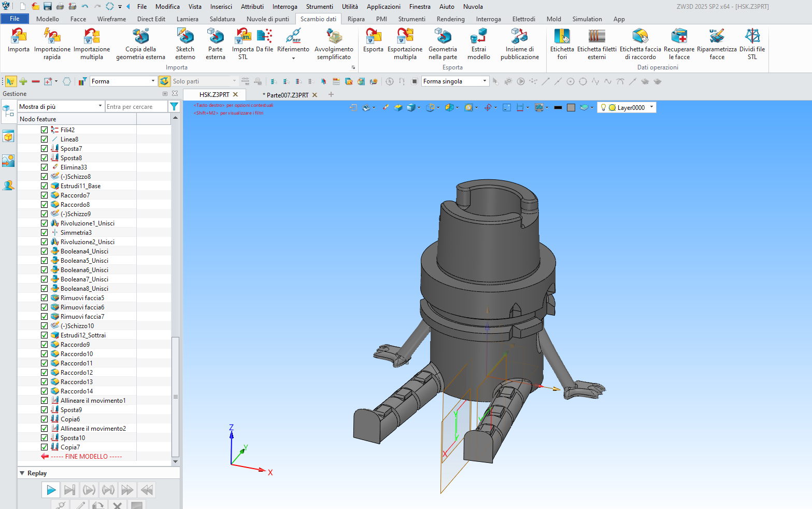Switch to the Direct Edit ribbon tab

(x=151, y=19)
